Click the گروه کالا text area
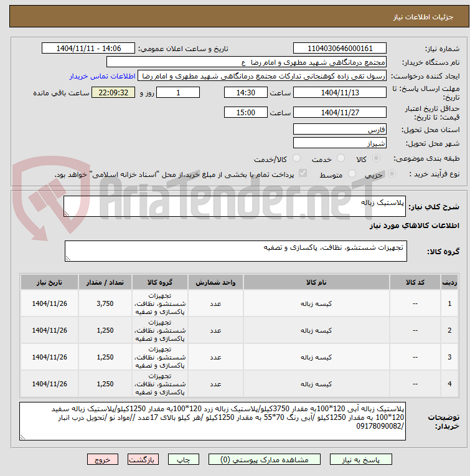This screenshot has width=470, height=476. [235, 251]
